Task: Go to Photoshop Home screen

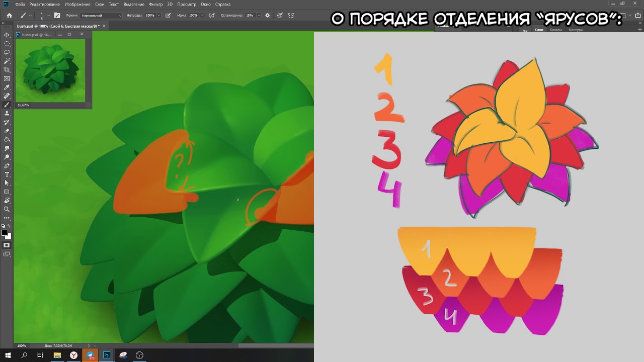Action: click(9, 16)
